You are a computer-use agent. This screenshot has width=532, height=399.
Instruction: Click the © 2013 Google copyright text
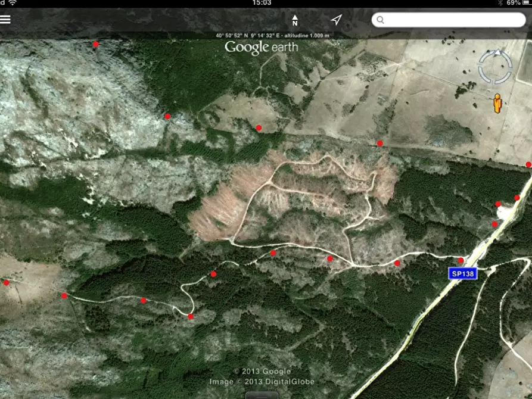262,372
